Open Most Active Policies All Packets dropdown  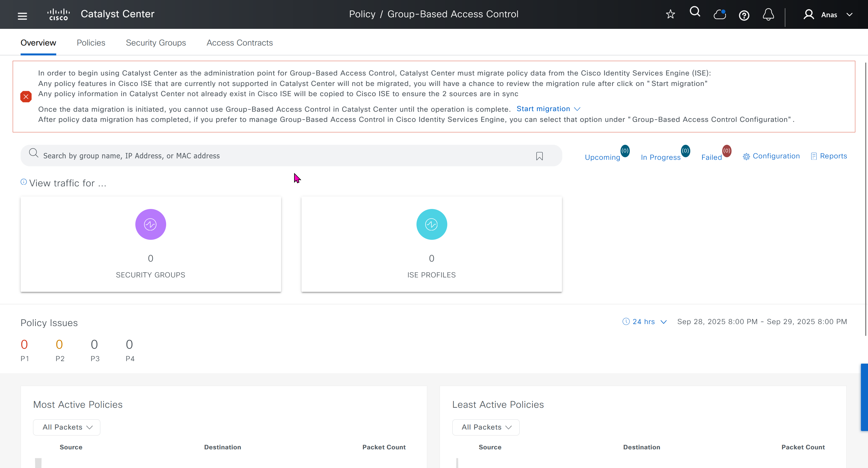coord(66,427)
